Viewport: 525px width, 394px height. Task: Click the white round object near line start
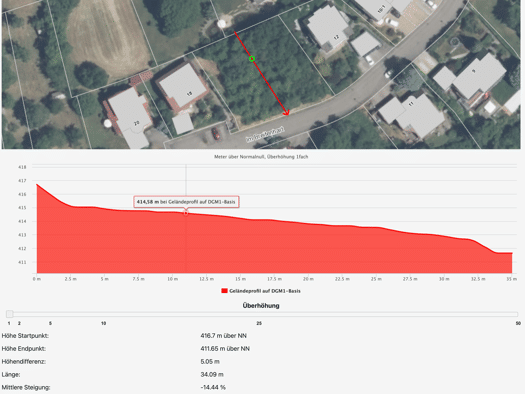click(x=221, y=24)
